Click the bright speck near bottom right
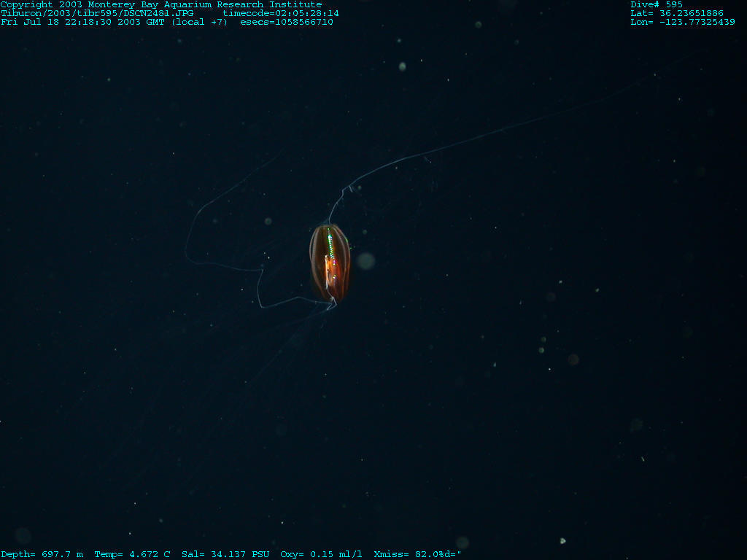The width and height of the screenshot is (747, 560). 562,540
